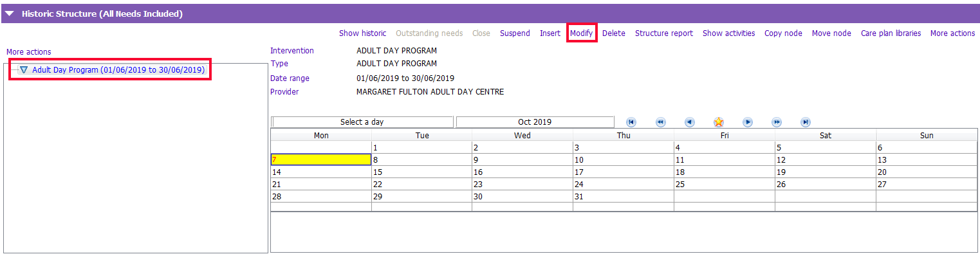Open Care plan libraries

pyautogui.click(x=891, y=33)
